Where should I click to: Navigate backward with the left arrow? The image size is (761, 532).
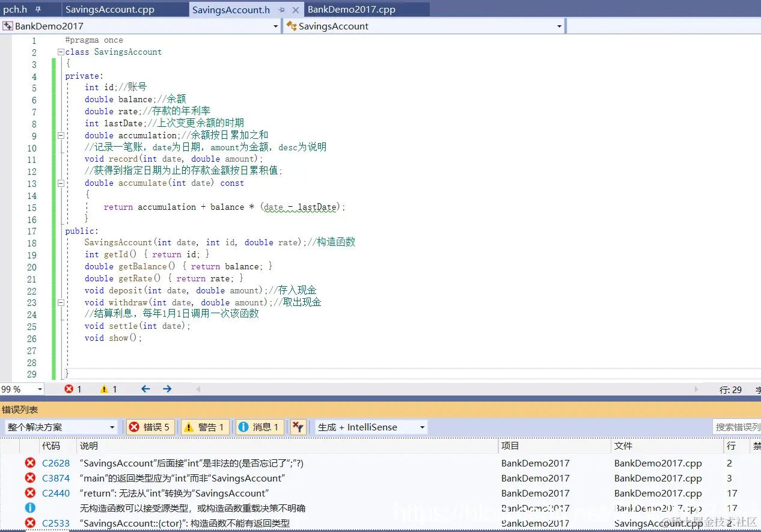pyautogui.click(x=145, y=389)
